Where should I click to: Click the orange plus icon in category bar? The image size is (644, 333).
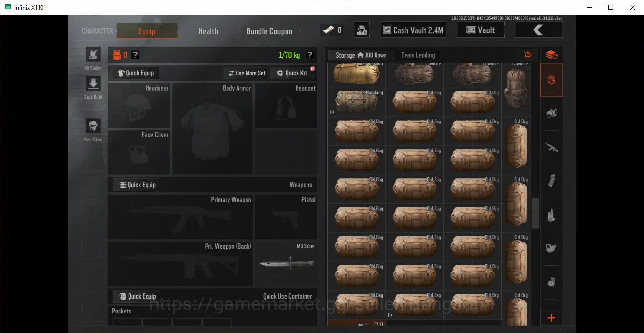552,318
